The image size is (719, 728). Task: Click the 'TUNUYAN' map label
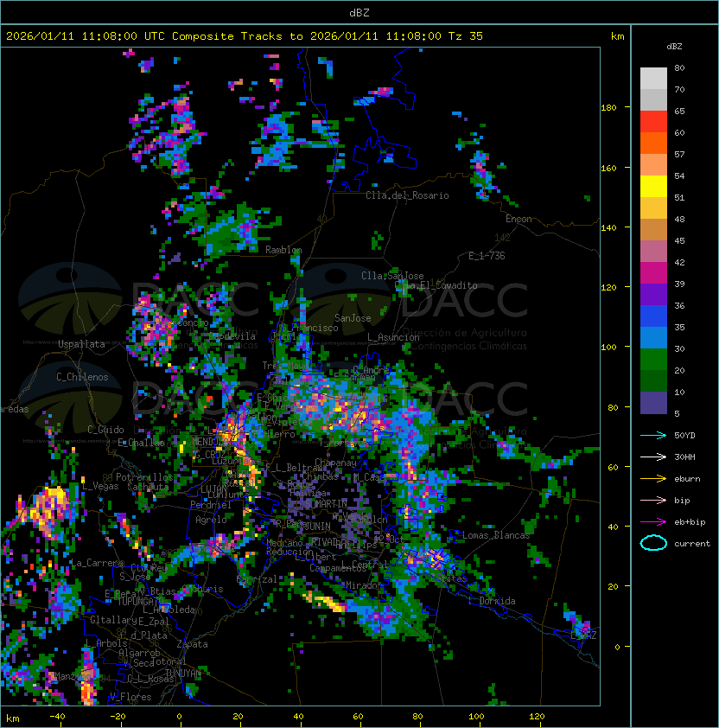coord(183,673)
